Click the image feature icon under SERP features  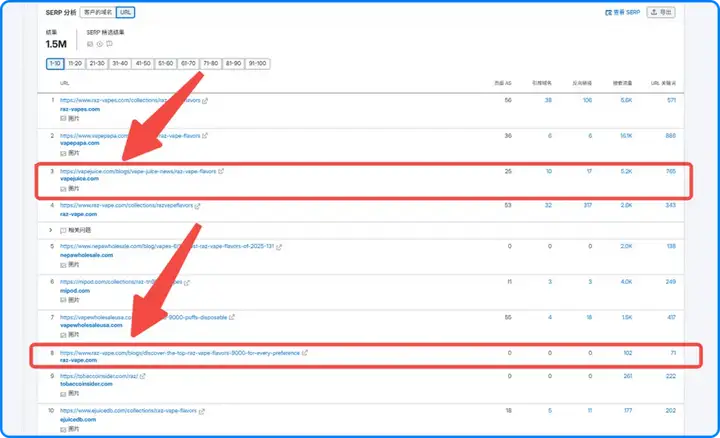click(x=90, y=44)
